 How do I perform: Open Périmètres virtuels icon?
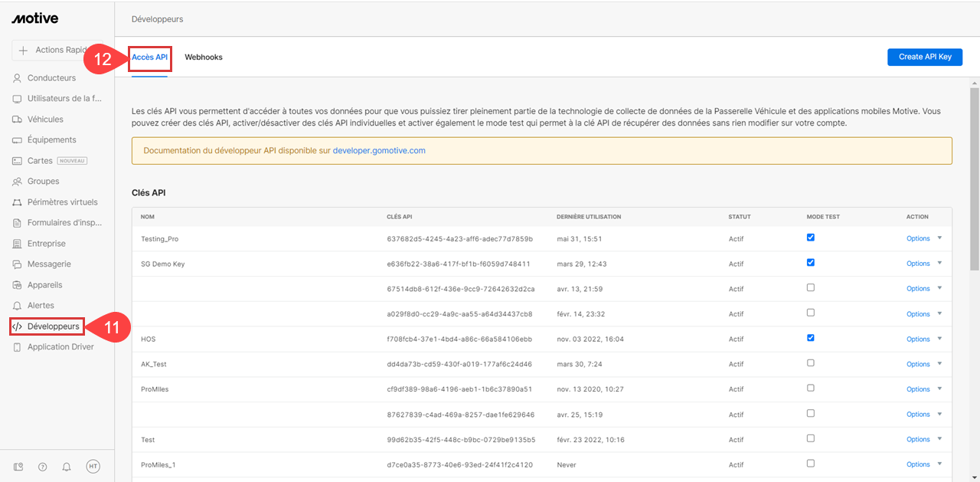tap(18, 202)
